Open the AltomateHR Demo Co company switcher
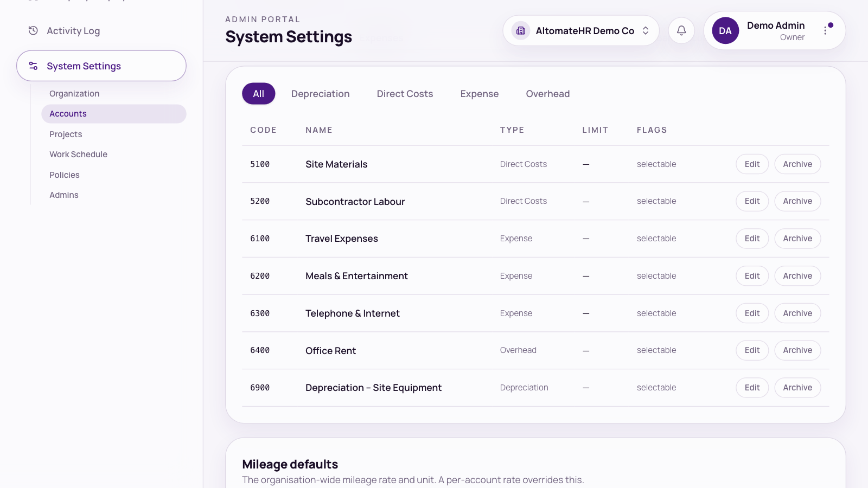Screen dimensions: 868x488 point(581,30)
